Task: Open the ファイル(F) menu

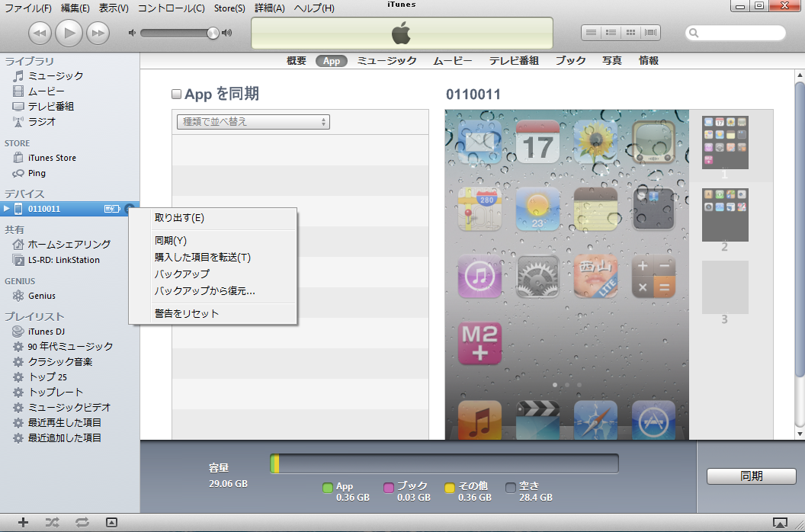Action: coord(28,8)
